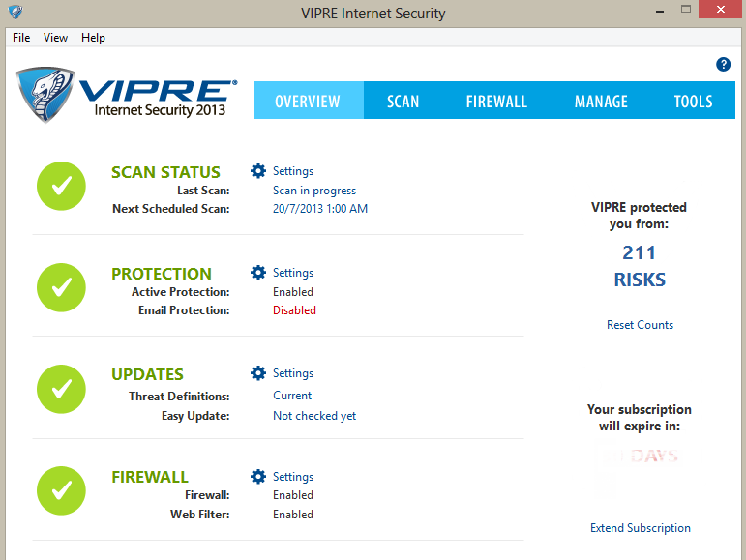Screen dimensions: 746x560
Task: Click next scheduled scan date 20/7/2013 1:00 AM
Action: coord(320,209)
